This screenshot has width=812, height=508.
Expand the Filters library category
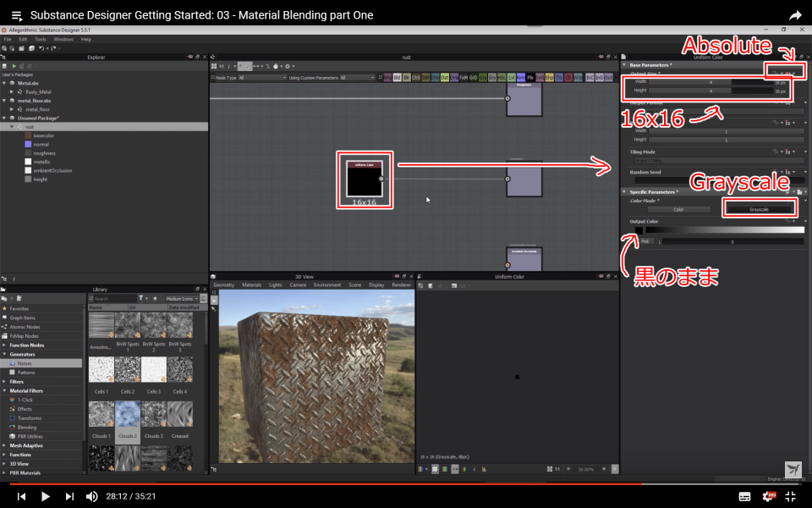tap(4, 382)
